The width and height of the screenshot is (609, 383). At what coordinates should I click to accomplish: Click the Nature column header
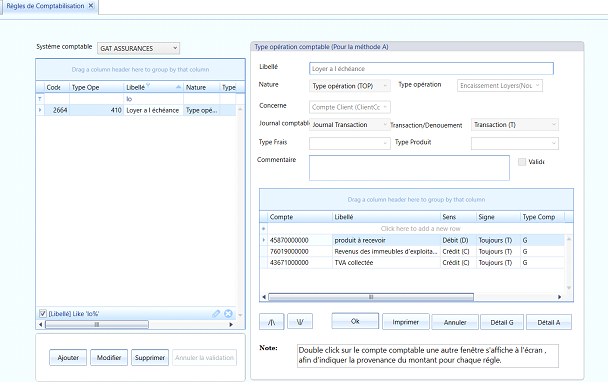click(201, 87)
